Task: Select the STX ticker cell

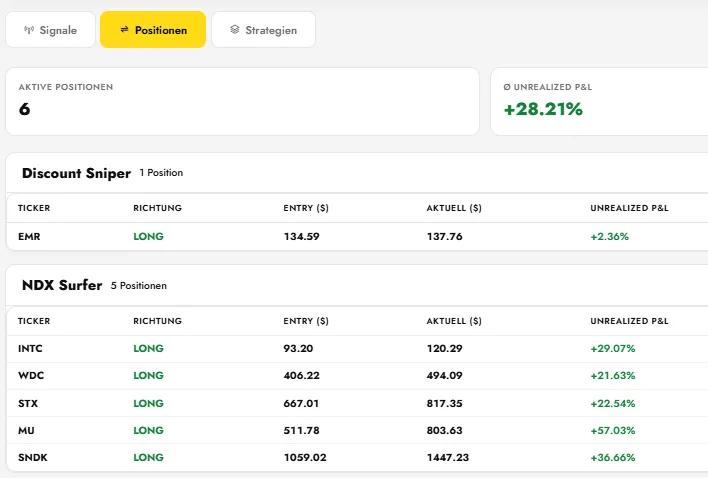Action: coord(28,404)
